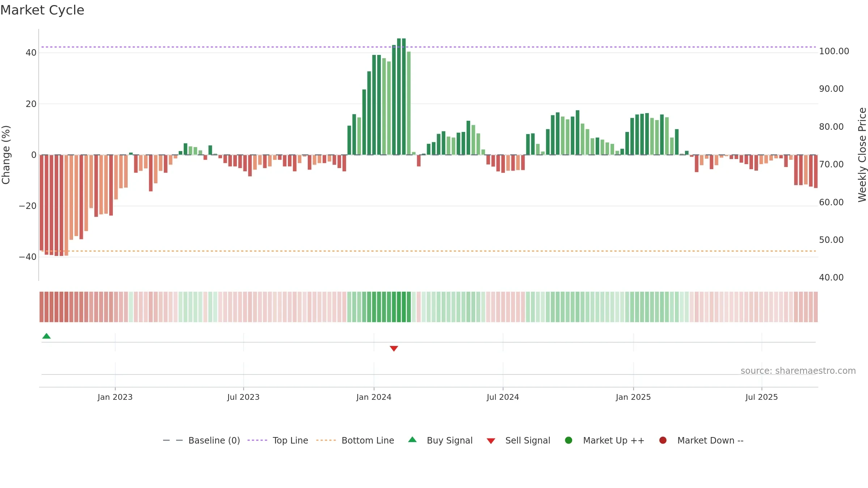Click the Jul 2024 x-axis label
This screenshot has width=868, height=488.
coord(503,397)
